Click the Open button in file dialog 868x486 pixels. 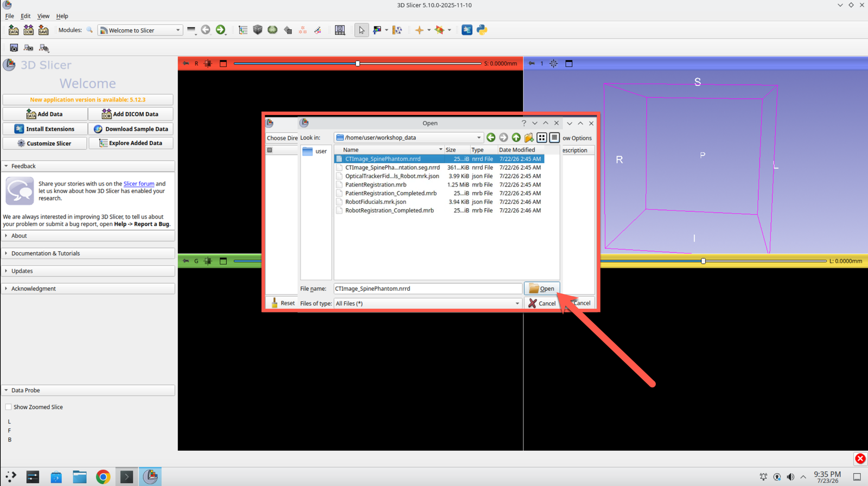point(541,289)
